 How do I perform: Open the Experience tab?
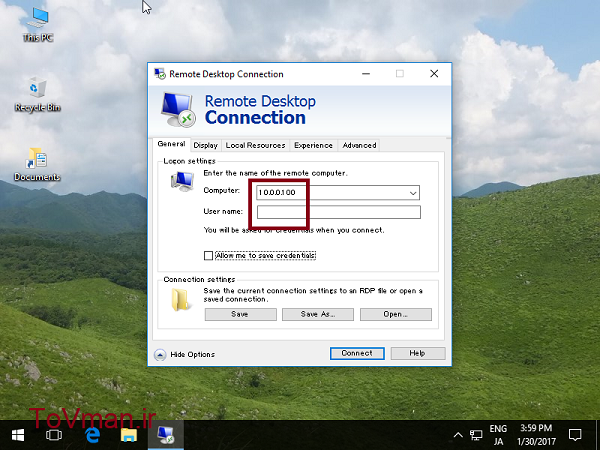[313, 145]
